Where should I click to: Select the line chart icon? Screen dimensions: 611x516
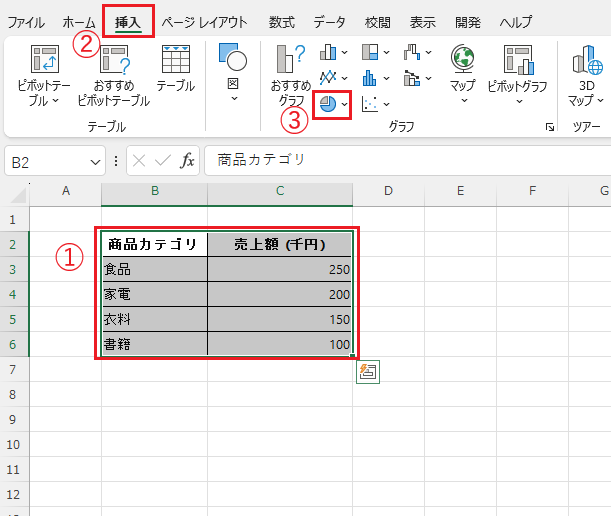pos(328,78)
